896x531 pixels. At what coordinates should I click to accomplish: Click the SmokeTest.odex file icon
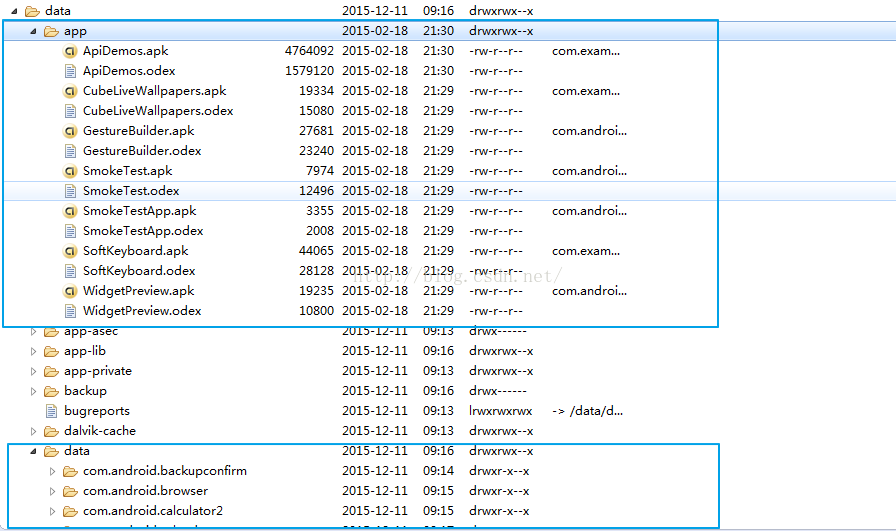pos(70,191)
